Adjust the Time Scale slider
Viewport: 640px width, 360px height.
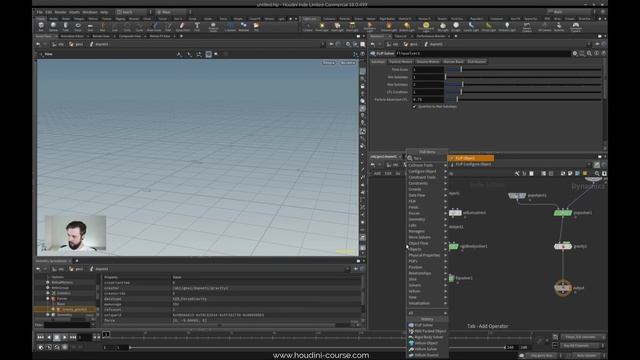click(x=524, y=69)
